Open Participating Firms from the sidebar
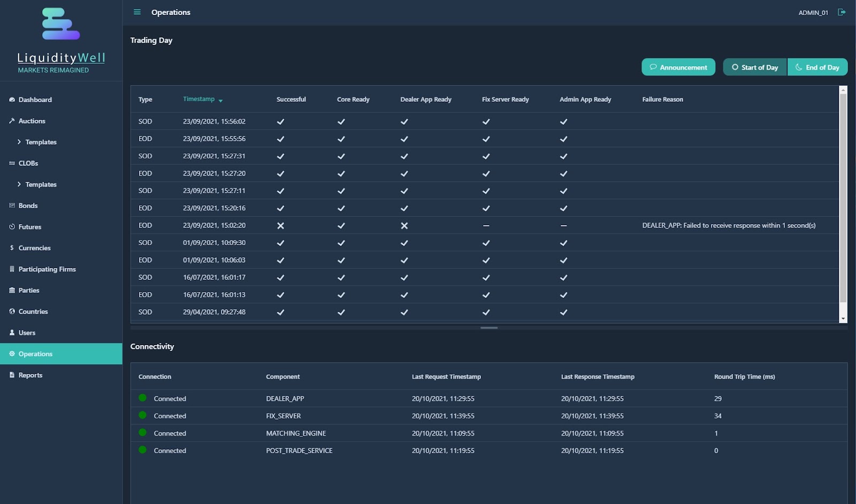856x504 pixels. (x=47, y=269)
